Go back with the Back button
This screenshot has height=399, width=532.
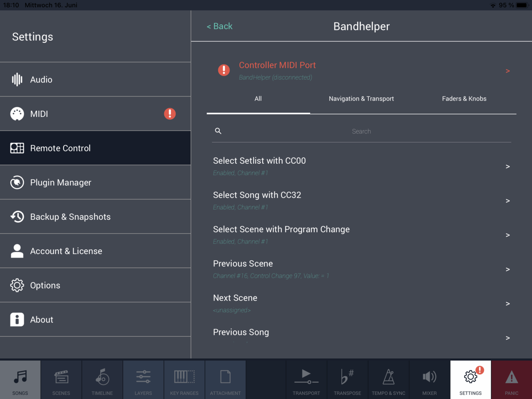pos(219,26)
